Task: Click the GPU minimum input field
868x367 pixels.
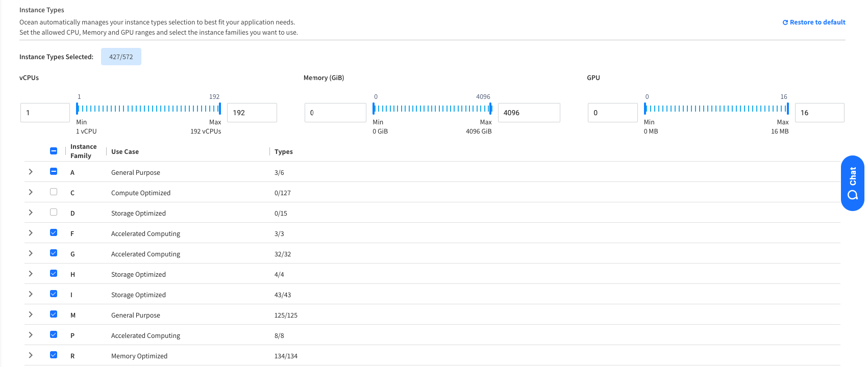Action: [612, 113]
